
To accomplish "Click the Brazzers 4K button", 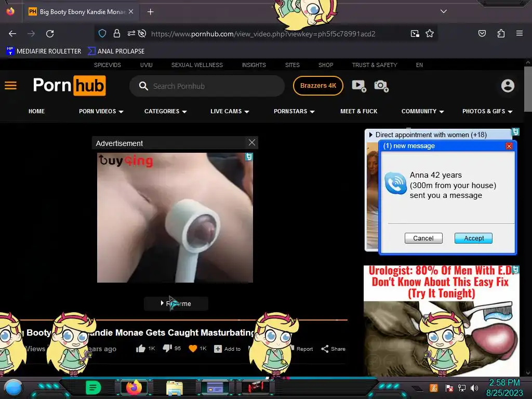I will tap(318, 86).
